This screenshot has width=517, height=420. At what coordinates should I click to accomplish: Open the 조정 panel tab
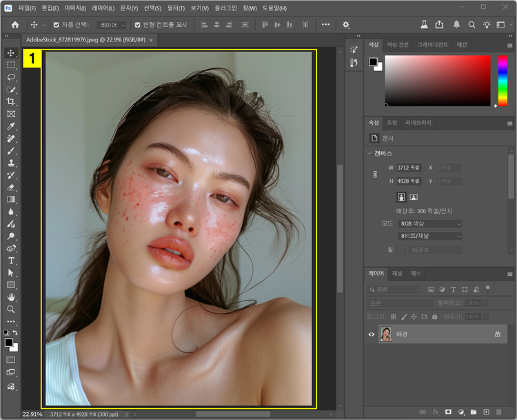(x=392, y=123)
